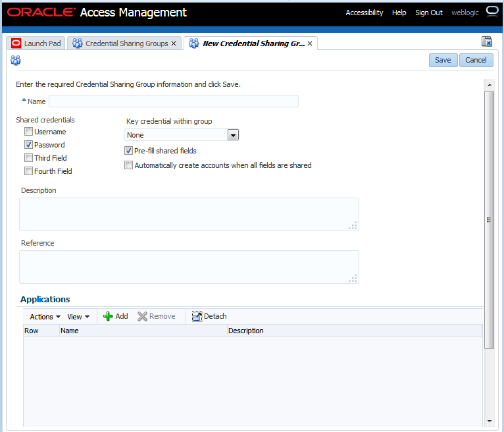Switch to Credential Sharing Groups tab

(124, 43)
